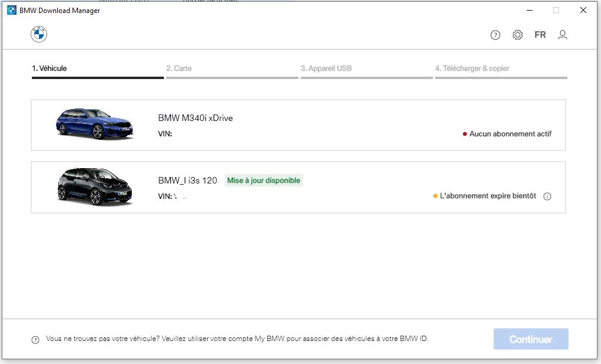Click the BMW Download Manager title bar icon
This screenshot has height=364, width=601.
[x=11, y=10]
